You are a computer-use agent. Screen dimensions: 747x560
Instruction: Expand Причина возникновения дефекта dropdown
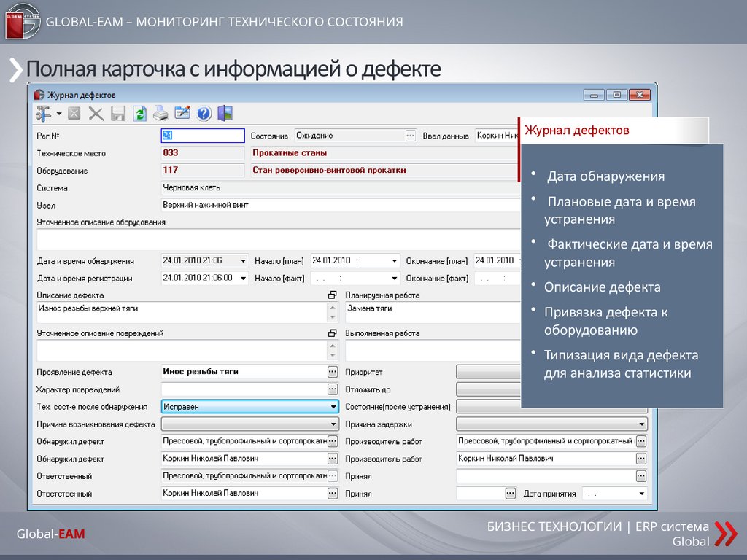[333, 424]
